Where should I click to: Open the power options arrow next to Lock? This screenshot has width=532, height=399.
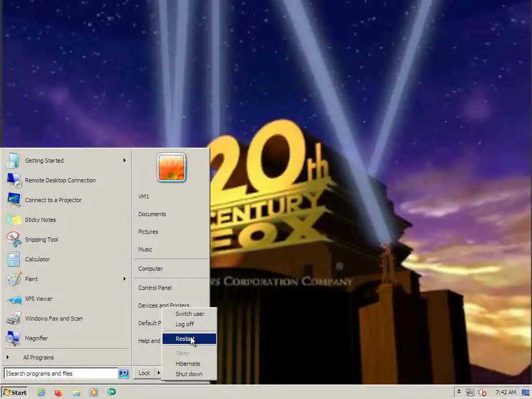click(x=158, y=373)
